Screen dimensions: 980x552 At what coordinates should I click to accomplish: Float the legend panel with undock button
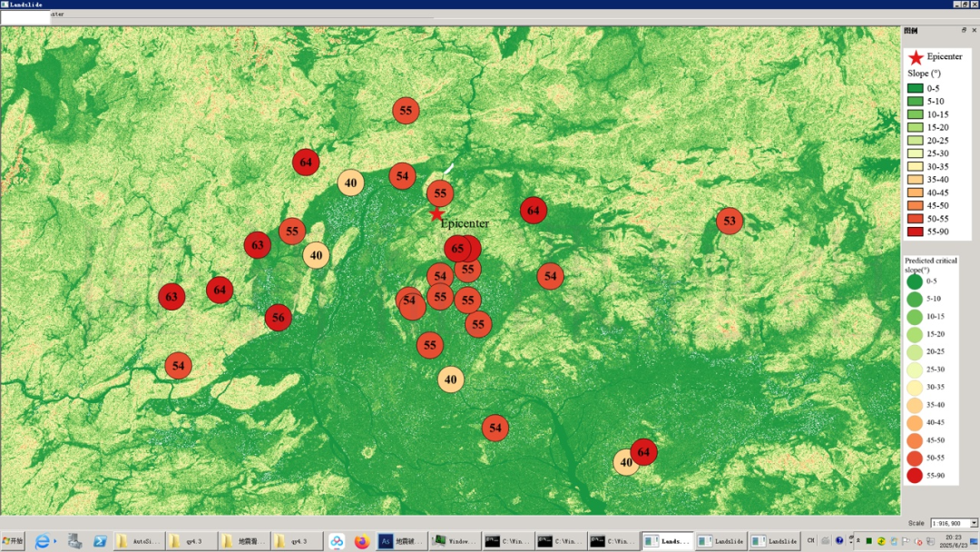(x=964, y=30)
